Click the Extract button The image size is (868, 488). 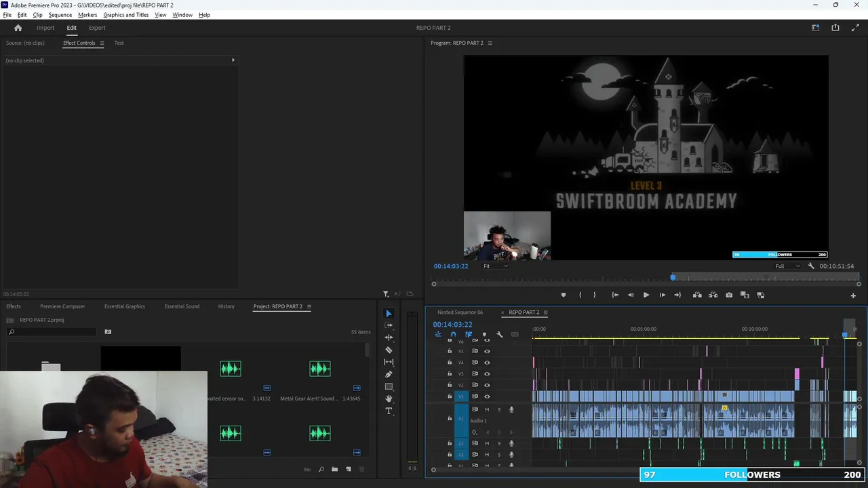coord(713,295)
